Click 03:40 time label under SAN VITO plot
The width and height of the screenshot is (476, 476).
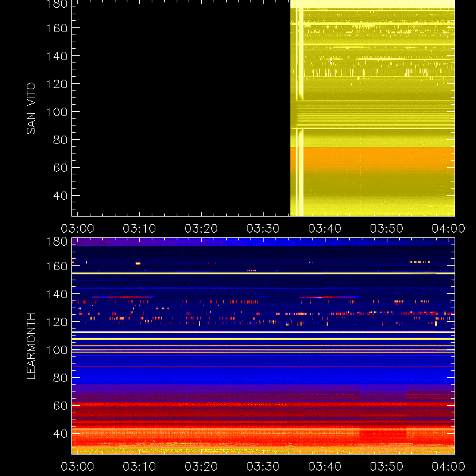[x=325, y=228]
